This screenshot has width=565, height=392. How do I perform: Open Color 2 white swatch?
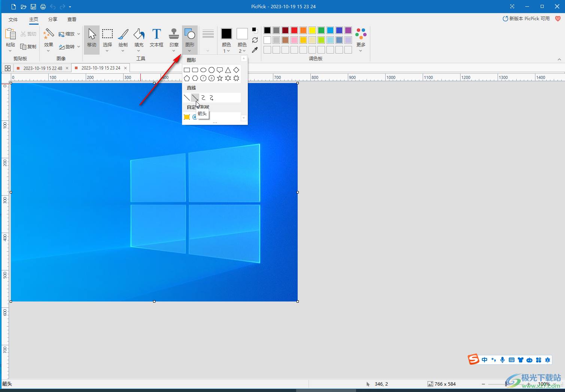pyautogui.click(x=242, y=34)
